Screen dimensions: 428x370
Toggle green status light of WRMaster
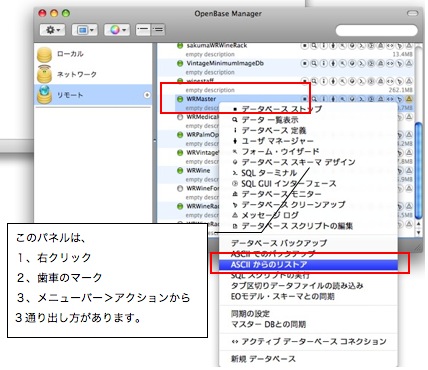click(180, 99)
